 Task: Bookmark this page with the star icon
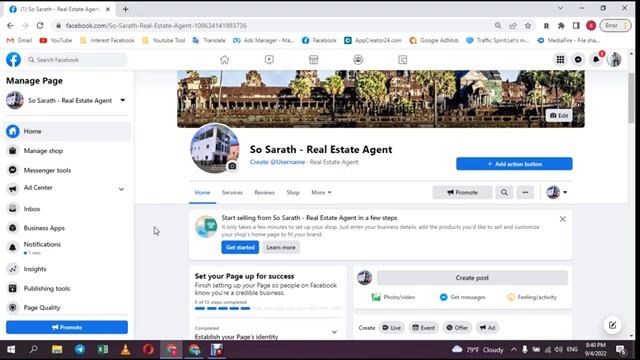tap(528, 25)
